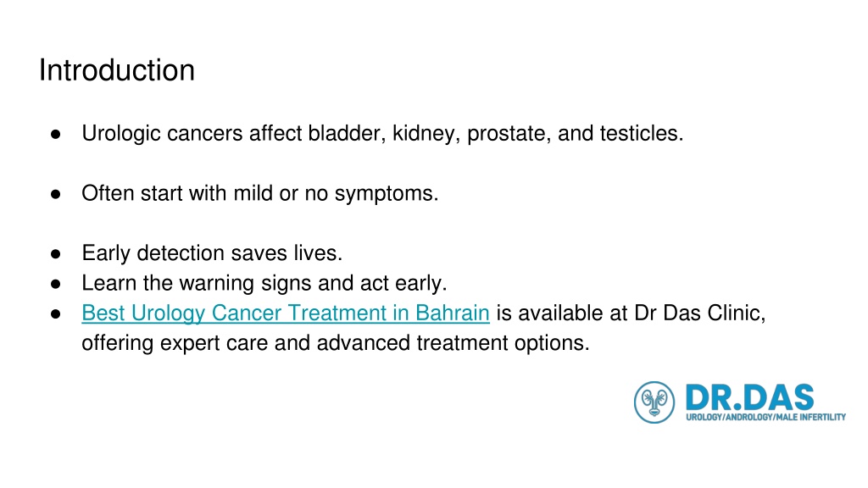
Task: Click the word 'Bahrain' in the hyperlink
Action: click(x=453, y=313)
